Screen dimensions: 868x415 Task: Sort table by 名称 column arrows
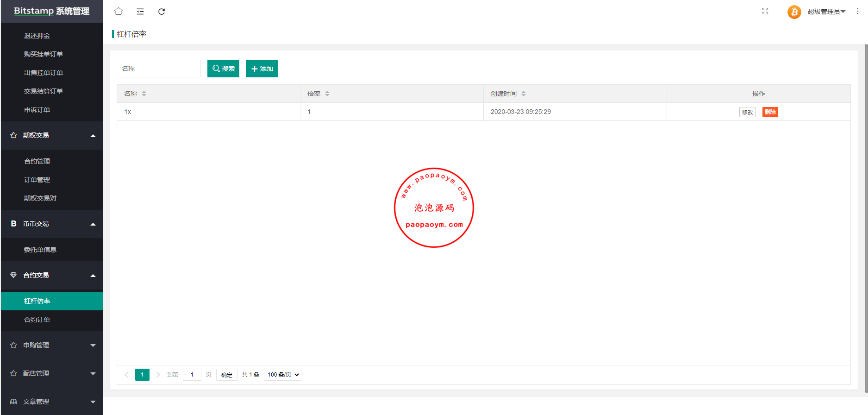tap(144, 94)
